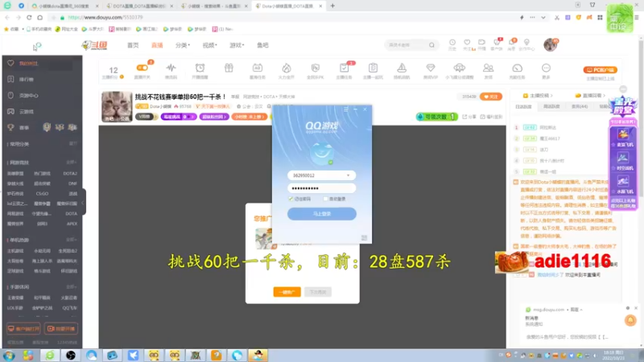644x362 pixels.
Task: Select APEX in the sidebar categories
Action: click(x=72, y=224)
